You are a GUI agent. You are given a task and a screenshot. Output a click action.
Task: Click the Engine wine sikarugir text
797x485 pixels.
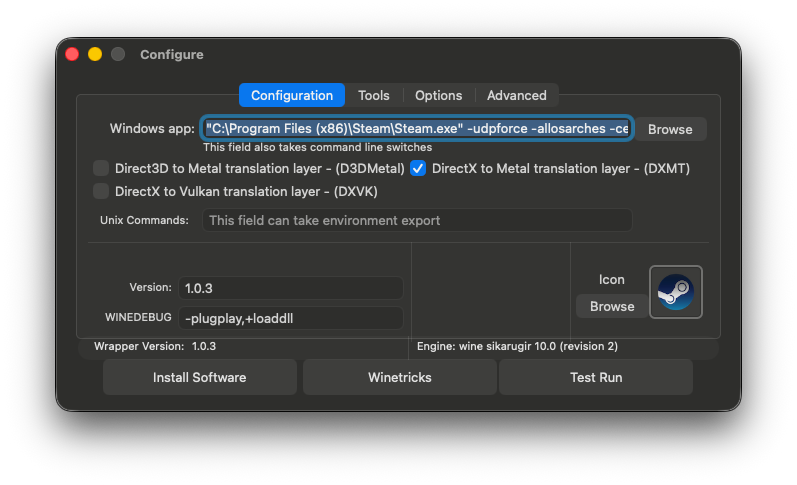pyautogui.click(x=517, y=346)
